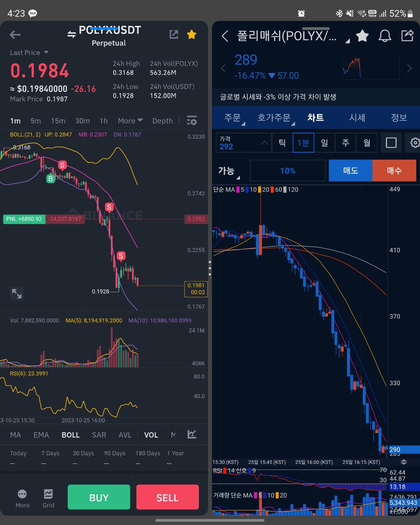
Task: Open the mini price chart thumbnail
Action: pos(371,68)
